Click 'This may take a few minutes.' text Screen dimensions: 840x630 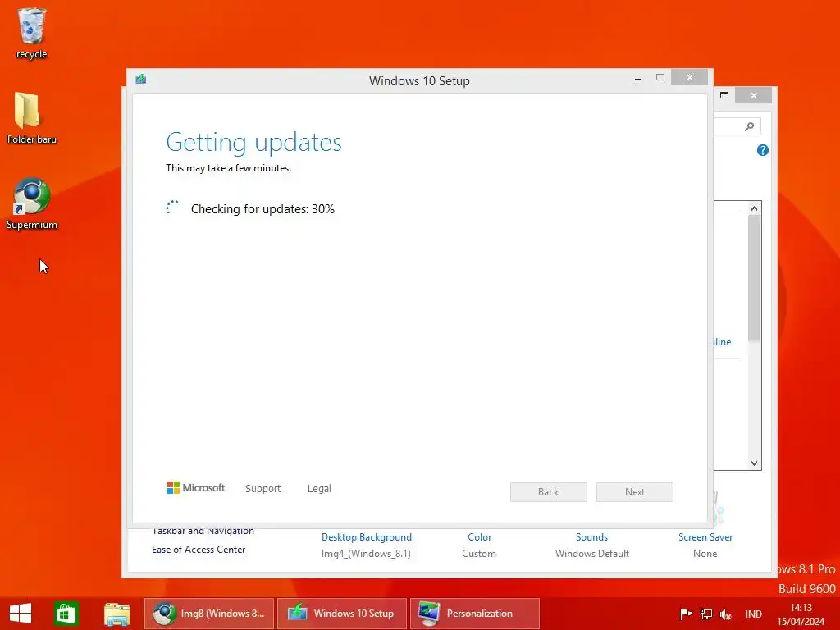[228, 167]
